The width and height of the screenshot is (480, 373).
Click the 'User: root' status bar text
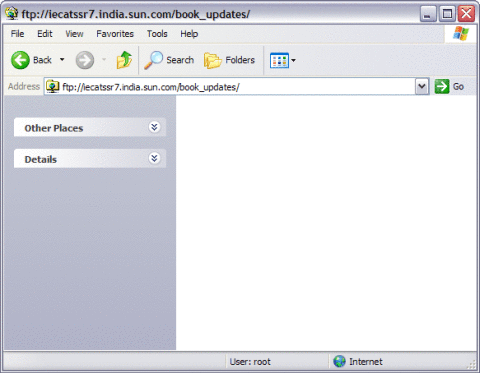tap(250, 362)
